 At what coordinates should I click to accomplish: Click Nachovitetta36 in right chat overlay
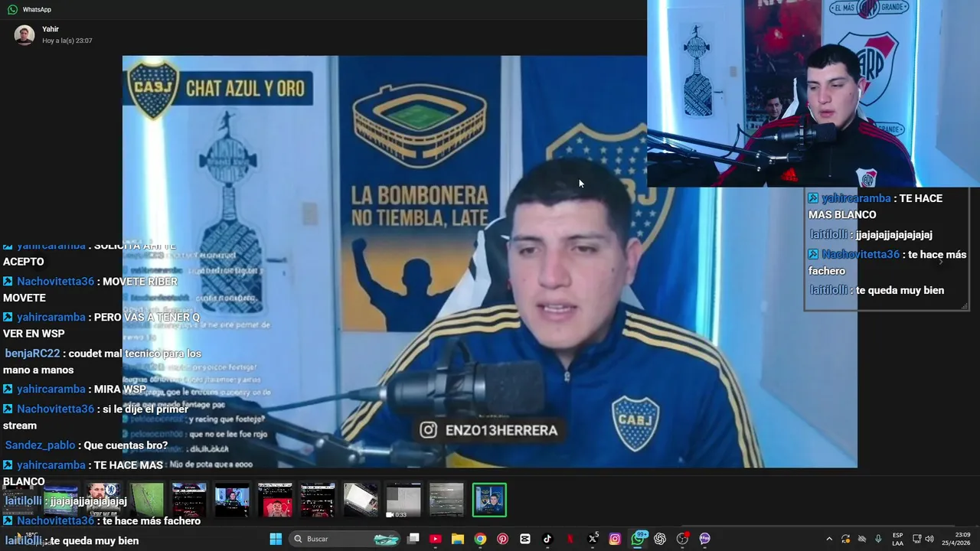[860, 254]
